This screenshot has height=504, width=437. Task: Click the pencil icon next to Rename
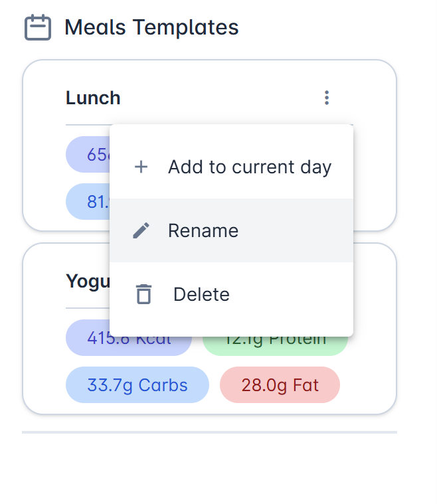pos(141,230)
